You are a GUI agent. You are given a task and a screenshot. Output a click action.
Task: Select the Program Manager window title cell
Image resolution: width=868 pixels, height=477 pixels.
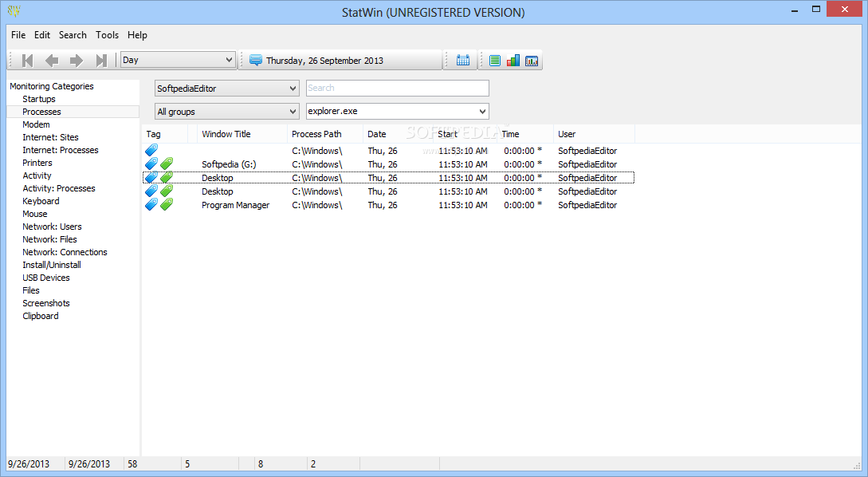coord(235,205)
